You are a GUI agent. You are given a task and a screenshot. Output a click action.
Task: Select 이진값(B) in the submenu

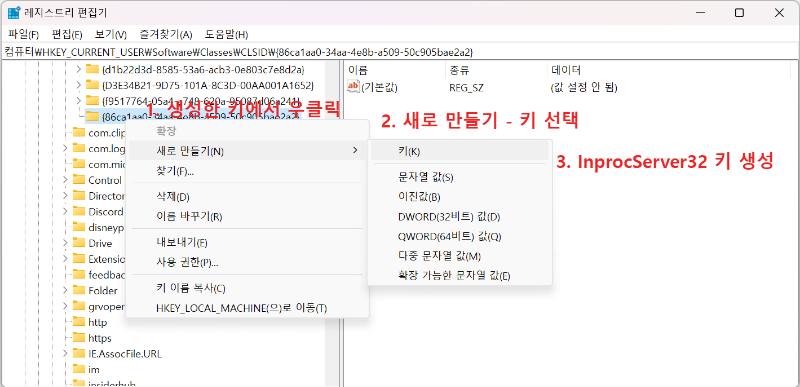(460, 197)
